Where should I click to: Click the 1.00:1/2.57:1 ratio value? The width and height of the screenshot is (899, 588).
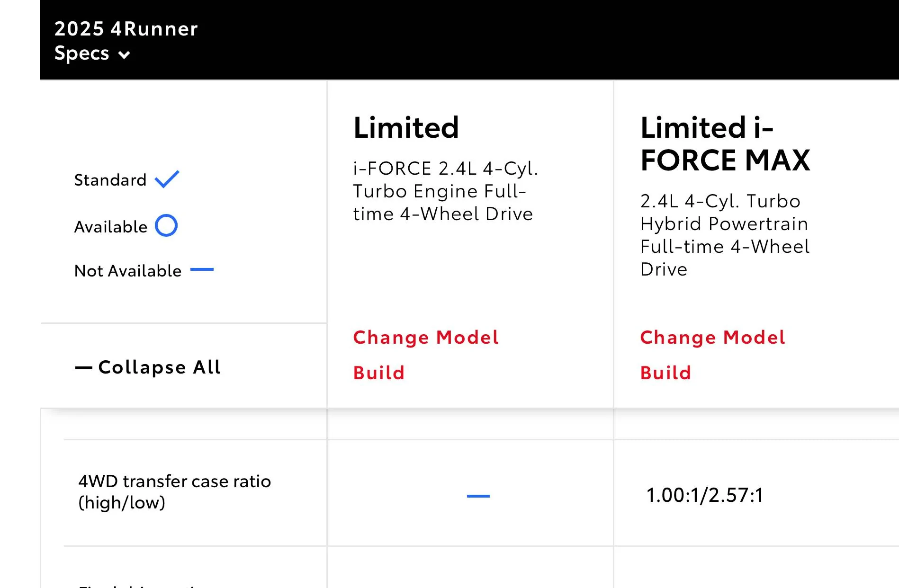point(705,495)
